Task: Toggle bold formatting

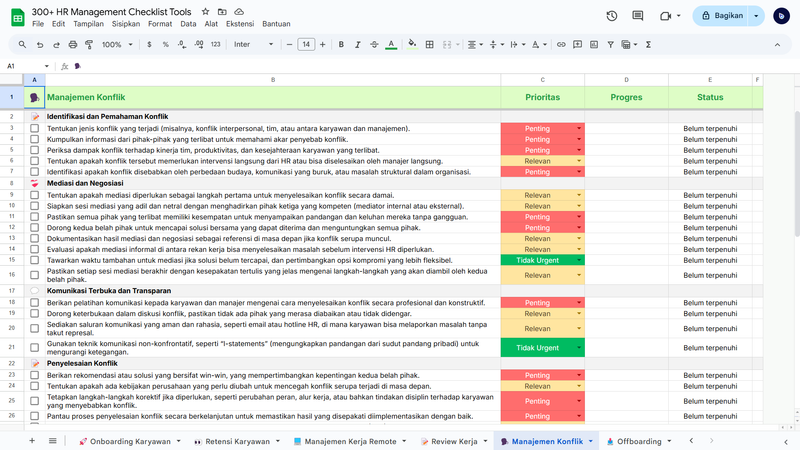Action: tap(341, 45)
